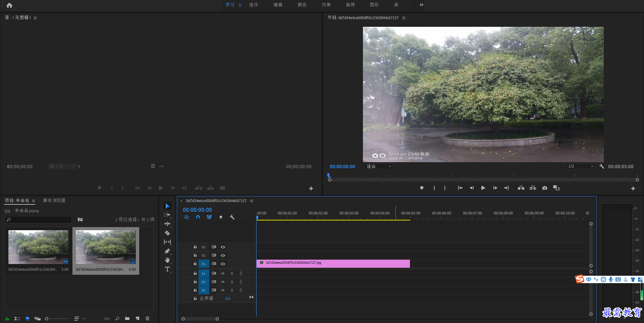Open the 媒体浏览器 tab

(54, 200)
